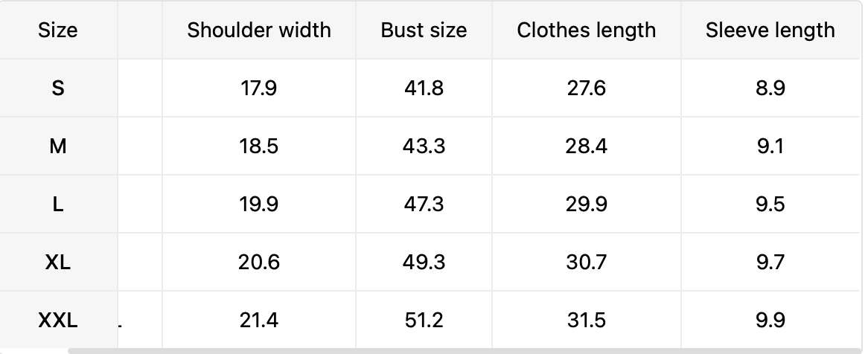Screen dimensions: 868x354
Task: Click bust size value 47.3 for size L
Action: pos(424,205)
